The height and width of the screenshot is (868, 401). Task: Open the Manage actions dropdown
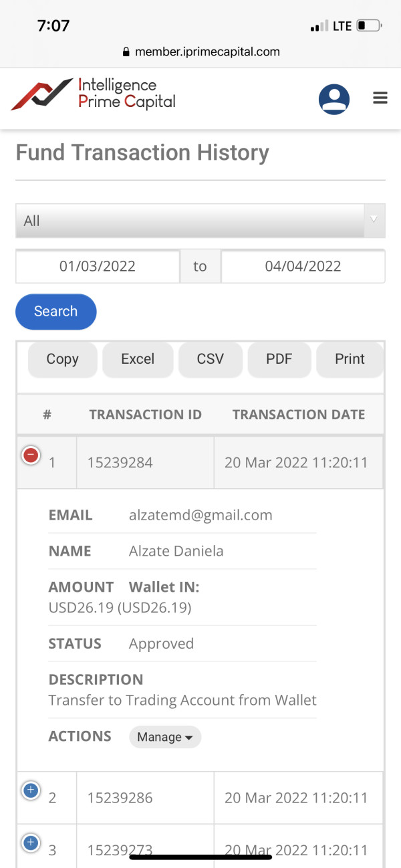[164, 737]
